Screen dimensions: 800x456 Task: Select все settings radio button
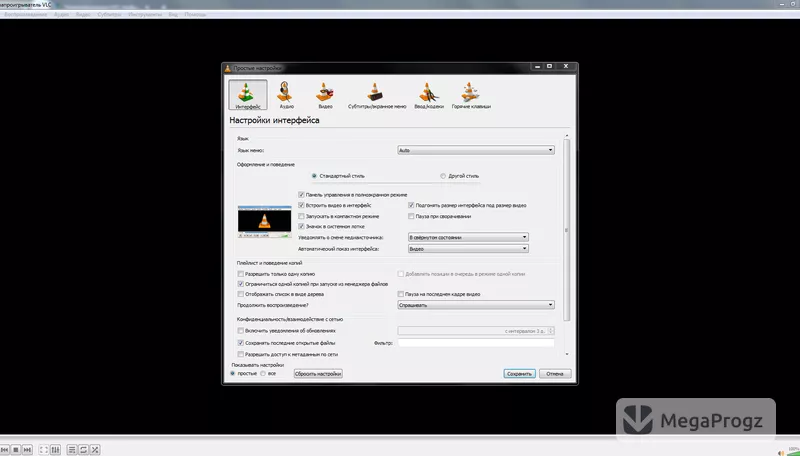tap(263, 374)
